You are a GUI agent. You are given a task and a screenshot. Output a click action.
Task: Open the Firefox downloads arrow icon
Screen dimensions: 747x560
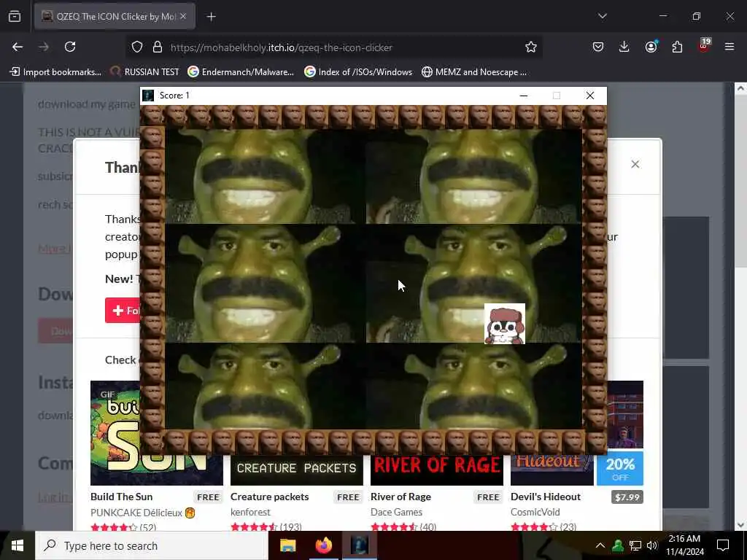624,47
